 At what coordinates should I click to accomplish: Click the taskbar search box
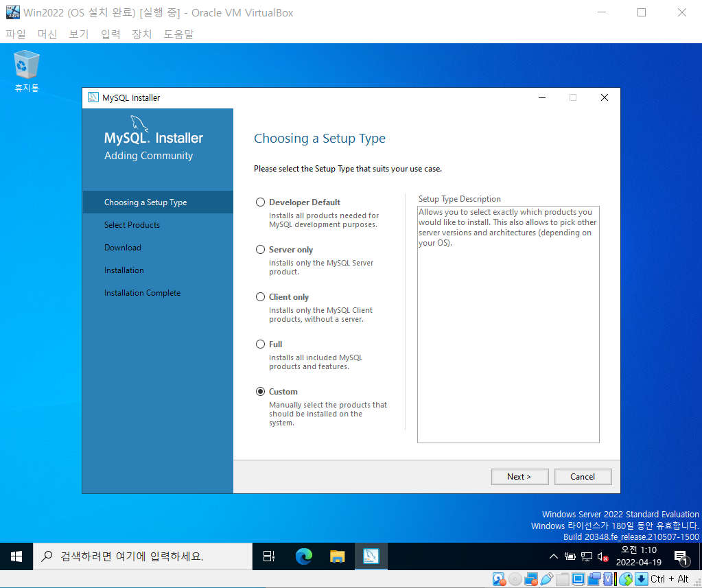click(143, 556)
